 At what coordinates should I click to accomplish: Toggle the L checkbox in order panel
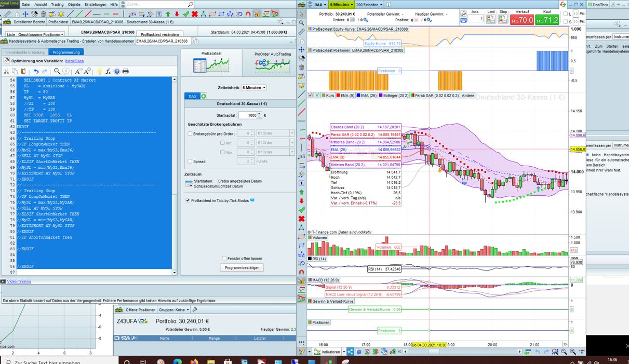(x=567, y=14)
